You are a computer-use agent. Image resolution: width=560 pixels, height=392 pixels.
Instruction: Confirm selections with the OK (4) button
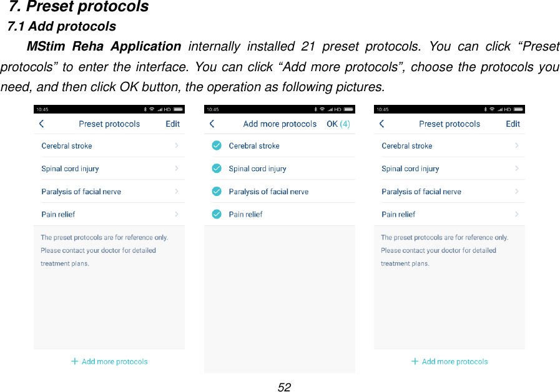tap(338, 124)
